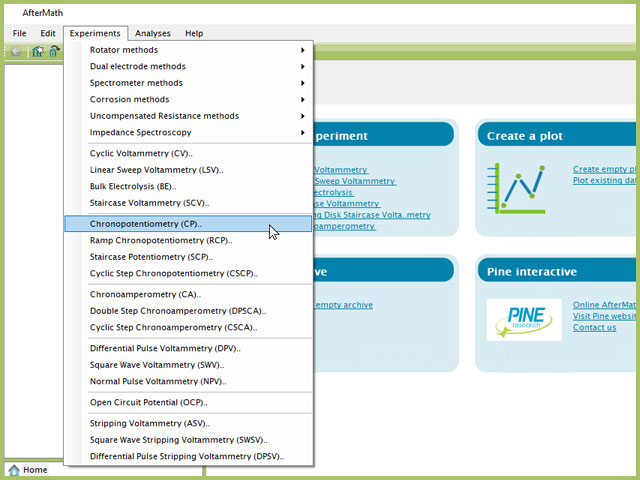Select Chronopotentiometry (CP) menu item

point(189,224)
